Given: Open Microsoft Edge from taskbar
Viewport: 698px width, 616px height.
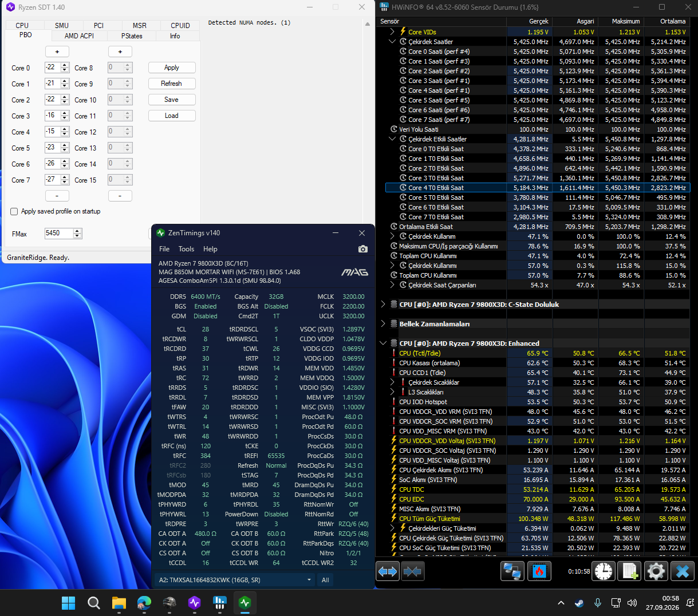Looking at the screenshot, I should click(x=144, y=602).
